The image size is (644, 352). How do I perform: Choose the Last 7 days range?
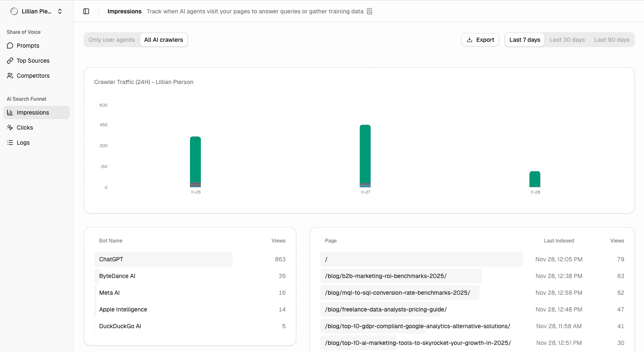[x=524, y=40]
